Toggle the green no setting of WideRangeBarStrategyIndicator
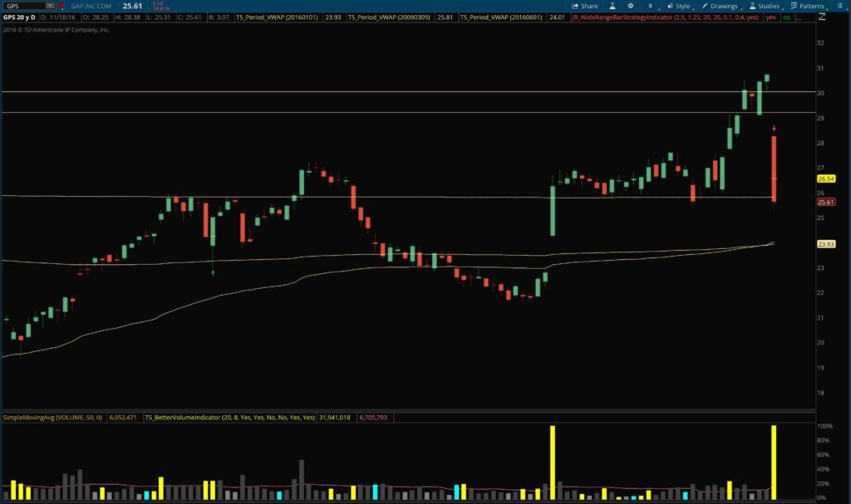Screen dimensions: 851x504 pyautogui.click(x=786, y=18)
